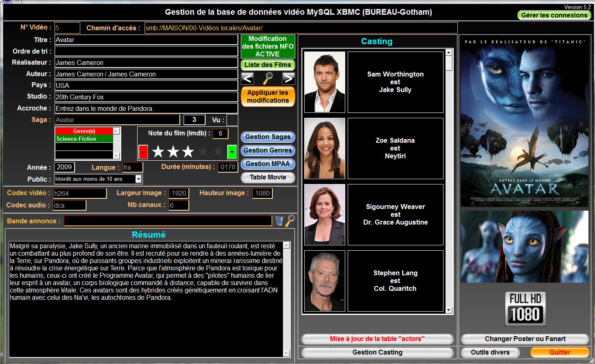Image resolution: width=595 pixels, height=364 pixels.
Task: Click the Résumé scroll-down arrow
Action: (286, 353)
